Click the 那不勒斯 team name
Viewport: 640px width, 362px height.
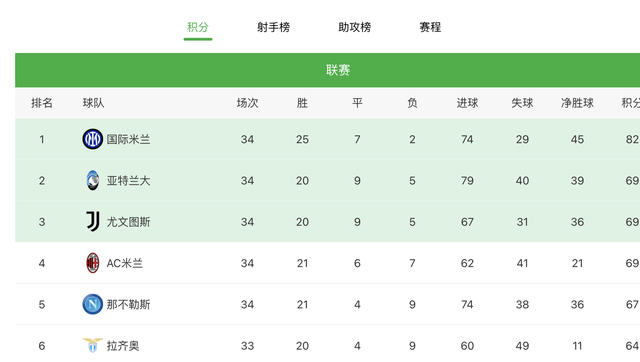click(x=129, y=304)
